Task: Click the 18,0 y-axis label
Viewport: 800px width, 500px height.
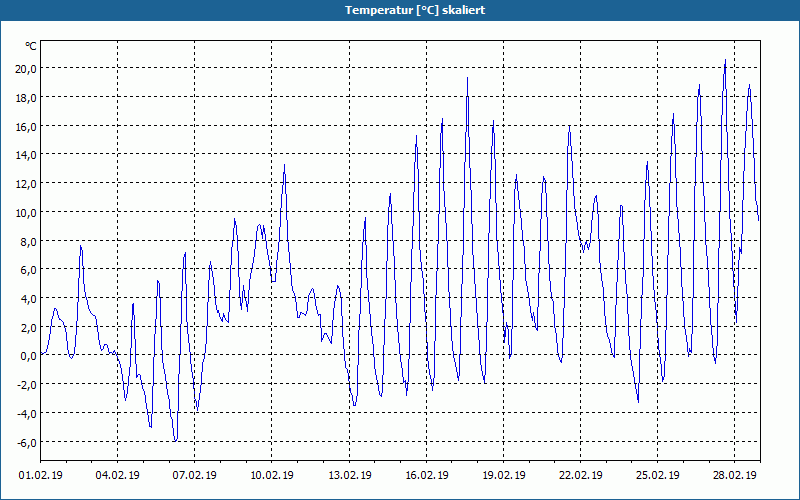Action: [26, 97]
